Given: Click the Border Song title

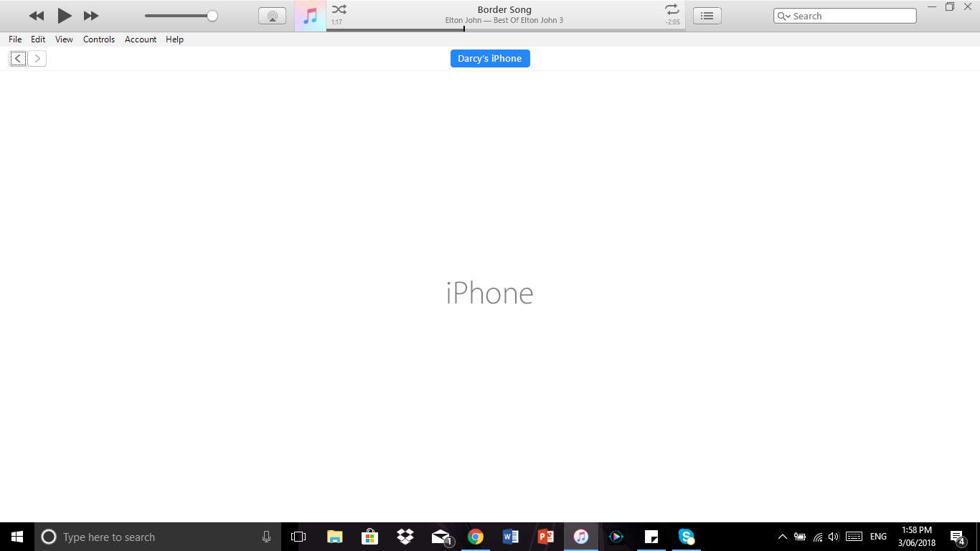Looking at the screenshot, I should click(x=504, y=10).
